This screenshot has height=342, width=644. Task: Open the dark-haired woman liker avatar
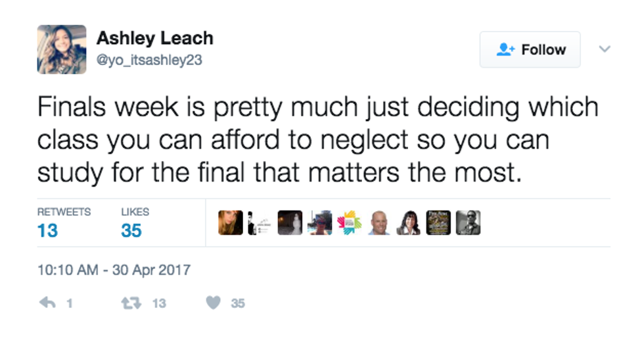pos(408,222)
